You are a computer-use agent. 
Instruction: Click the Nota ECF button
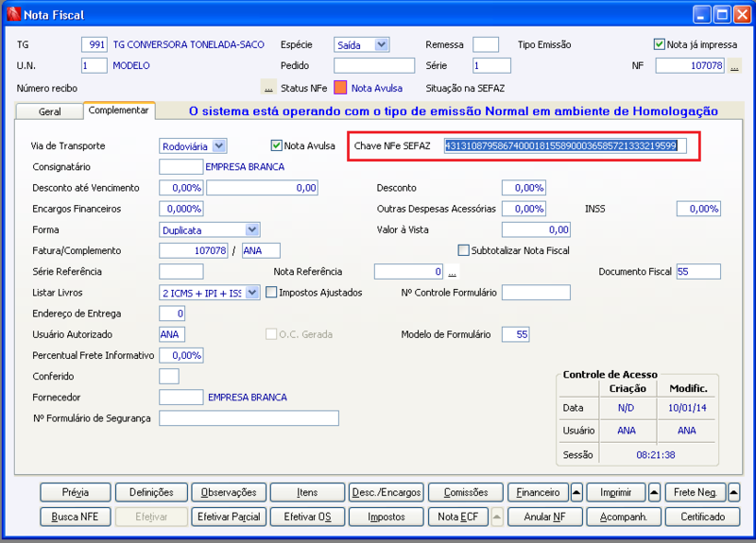point(458,517)
